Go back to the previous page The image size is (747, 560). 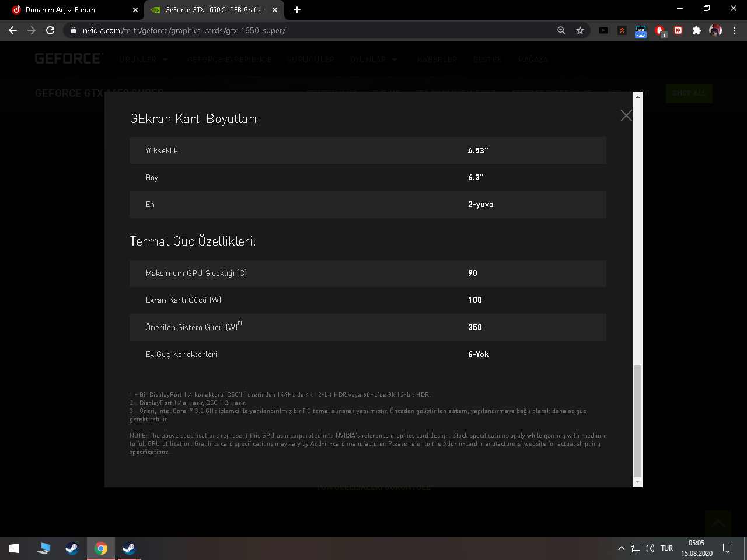point(13,30)
